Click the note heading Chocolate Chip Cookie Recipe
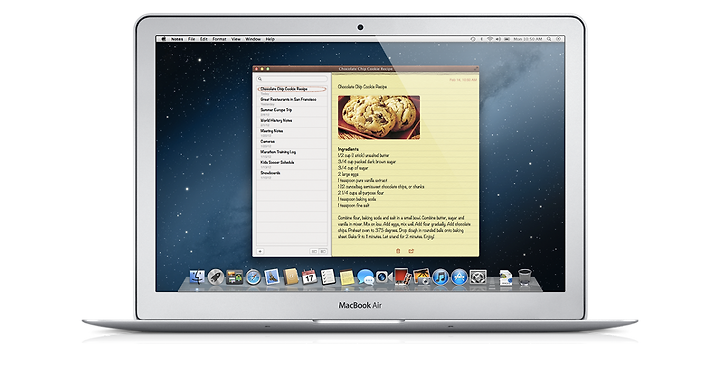This screenshot has width=720, height=369. tap(362, 87)
